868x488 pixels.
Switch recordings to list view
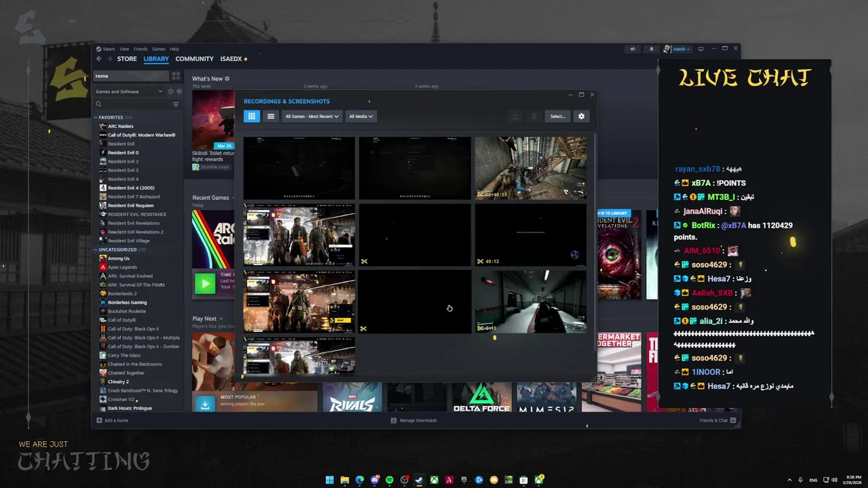click(x=271, y=116)
